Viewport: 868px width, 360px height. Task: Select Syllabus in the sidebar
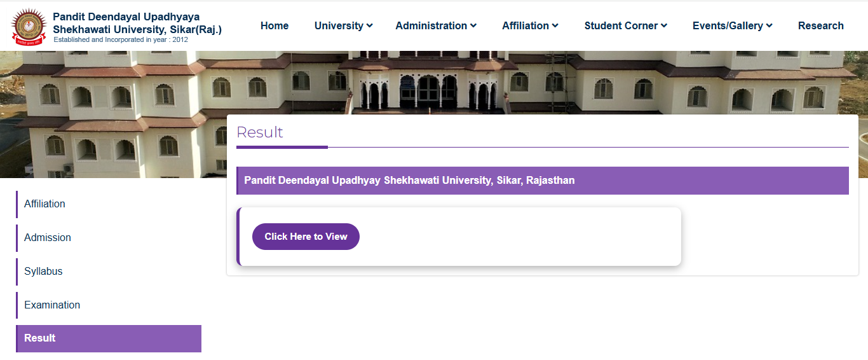click(x=109, y=272)
